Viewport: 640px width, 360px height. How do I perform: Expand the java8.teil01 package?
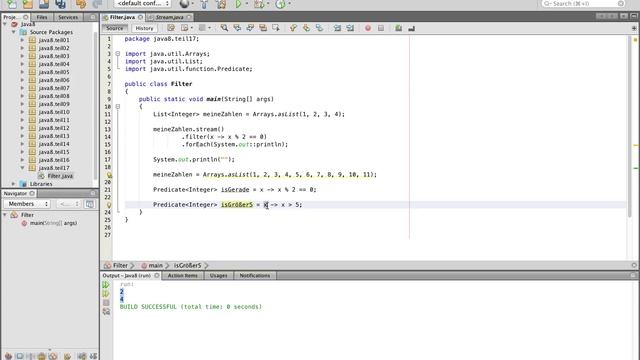22,40
